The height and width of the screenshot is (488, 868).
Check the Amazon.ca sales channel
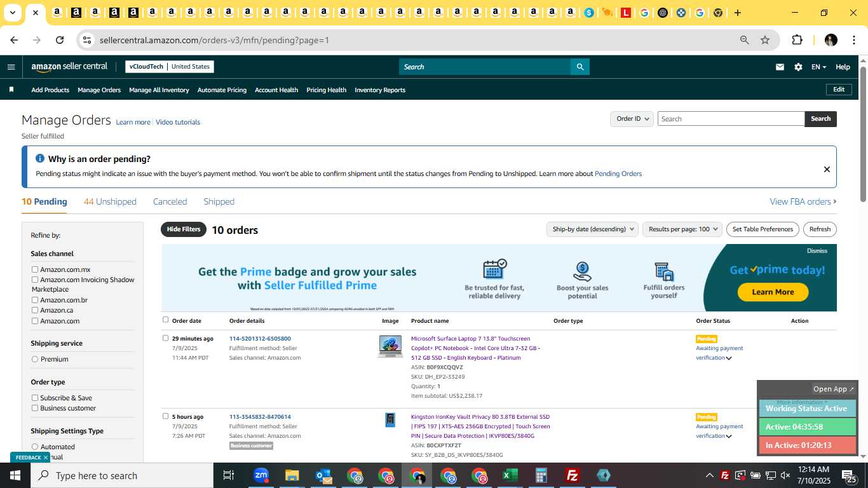point(35,310)
